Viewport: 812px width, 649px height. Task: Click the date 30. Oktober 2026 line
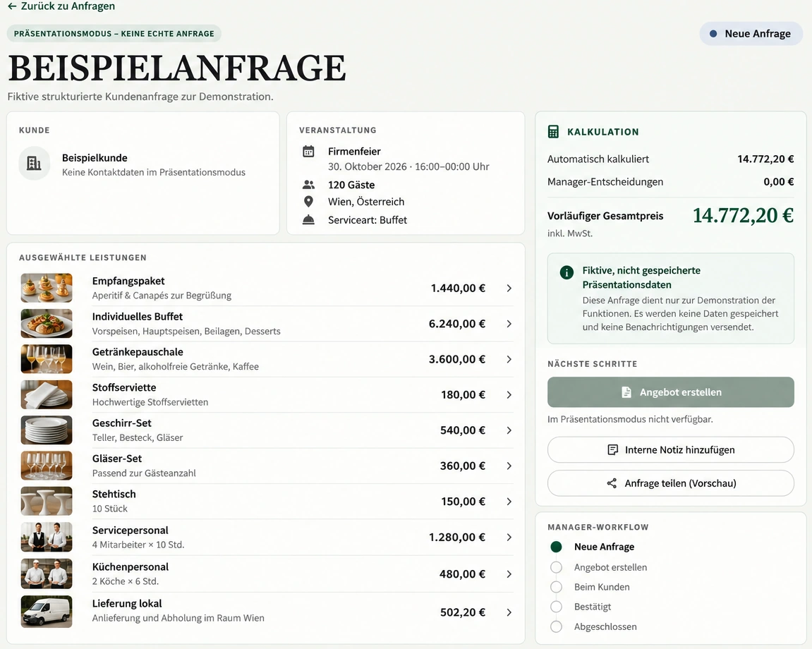(408, 166)
